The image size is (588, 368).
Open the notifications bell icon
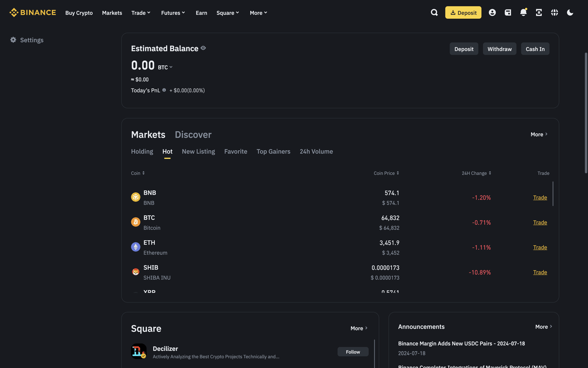[x=523, y=12]
